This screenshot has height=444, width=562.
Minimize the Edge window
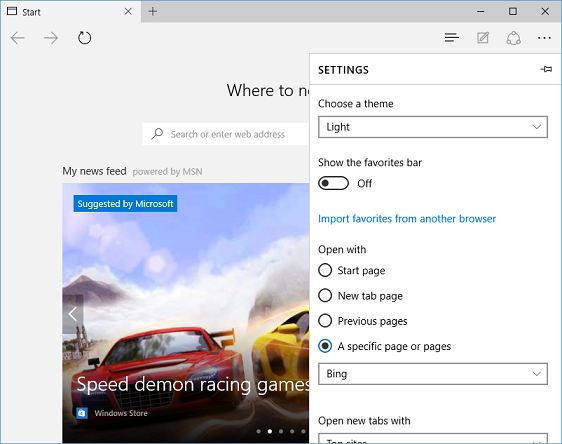coord(480,11)
